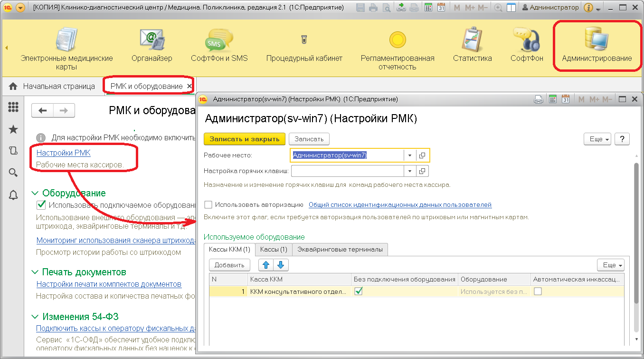Open the Статистика section
The height and width of the screenshot is (359, 644).
[x=472, y=45]
